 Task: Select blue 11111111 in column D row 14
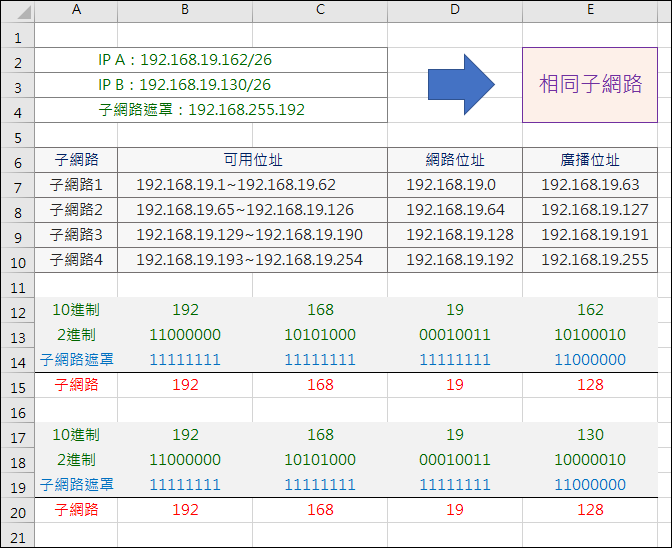click(x=455, y=360)
